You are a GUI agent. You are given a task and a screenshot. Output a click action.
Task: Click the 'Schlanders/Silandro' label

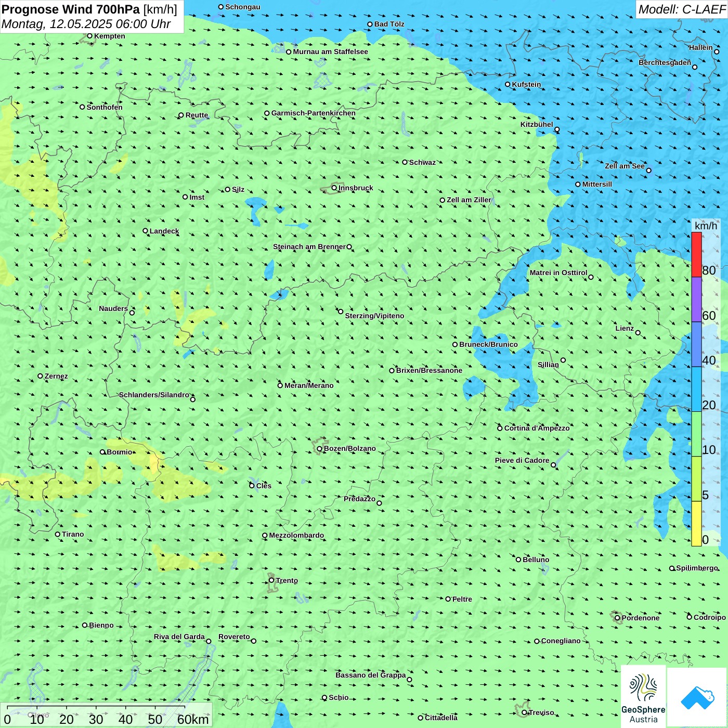pos(154,395)
